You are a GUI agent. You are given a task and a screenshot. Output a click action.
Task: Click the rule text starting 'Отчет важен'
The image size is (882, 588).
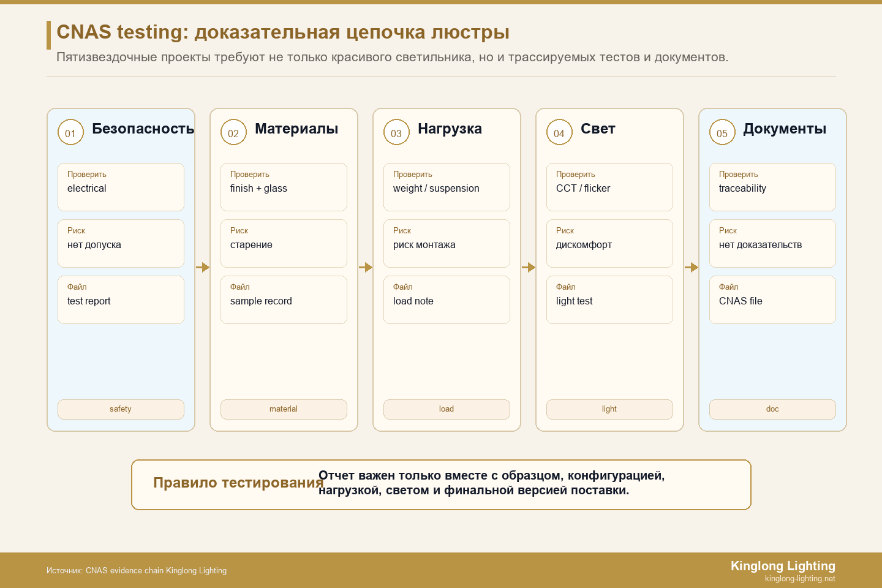pos(491,483)
